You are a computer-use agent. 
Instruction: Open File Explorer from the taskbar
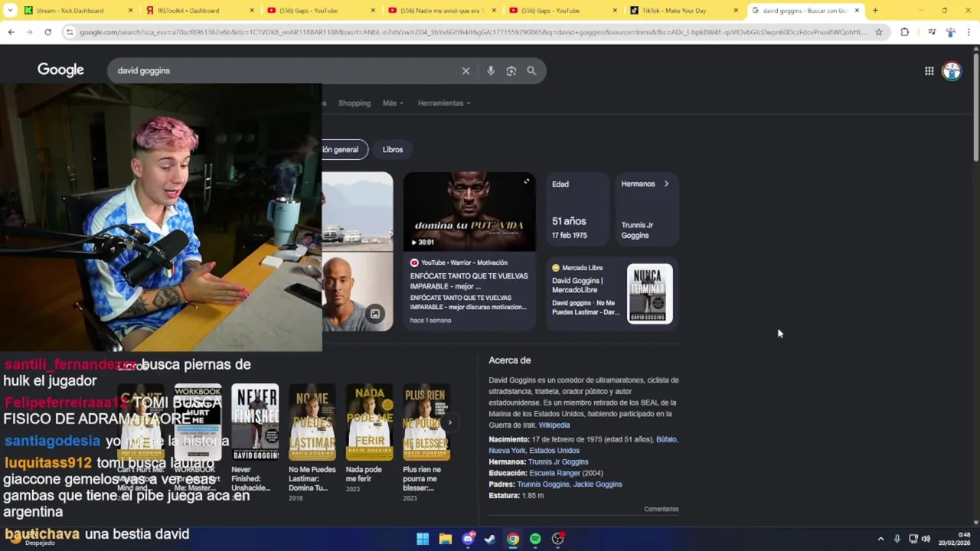(446, 539)
